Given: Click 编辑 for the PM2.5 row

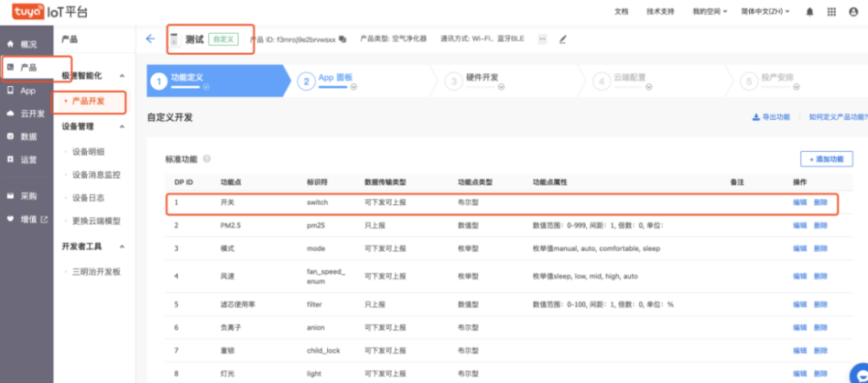Looking at the screenshot, I should point(799,226).
